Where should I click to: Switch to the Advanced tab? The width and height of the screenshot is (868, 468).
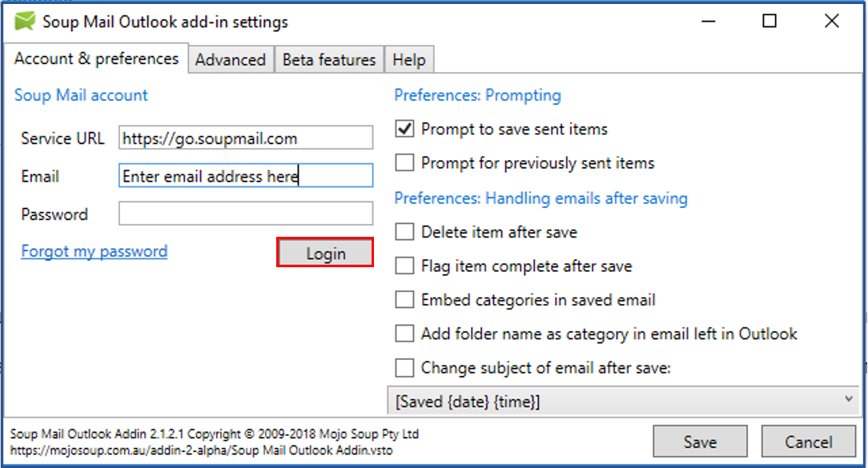[x=231, y=60]
